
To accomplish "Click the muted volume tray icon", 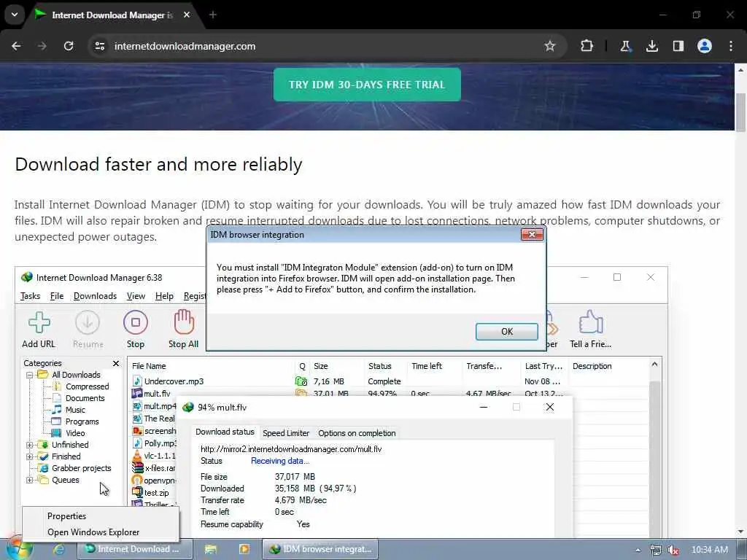I will coord(673,550).
